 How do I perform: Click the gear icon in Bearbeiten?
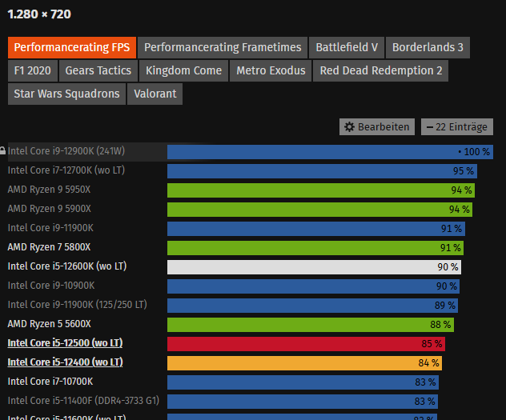tap(349, 126)
